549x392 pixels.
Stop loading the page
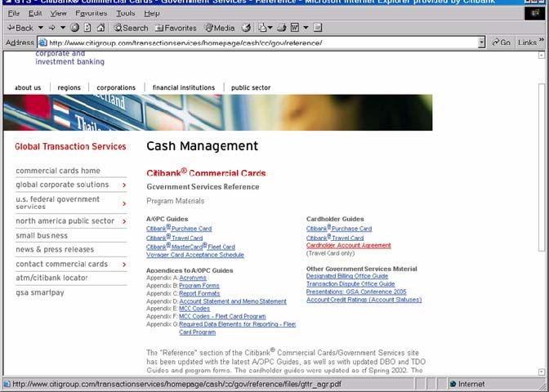[x=74, y=28]
